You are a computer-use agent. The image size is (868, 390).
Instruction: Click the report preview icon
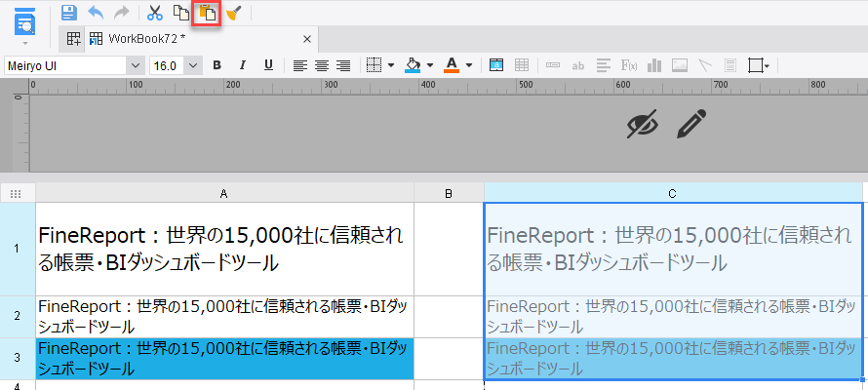tap(25, 21)
